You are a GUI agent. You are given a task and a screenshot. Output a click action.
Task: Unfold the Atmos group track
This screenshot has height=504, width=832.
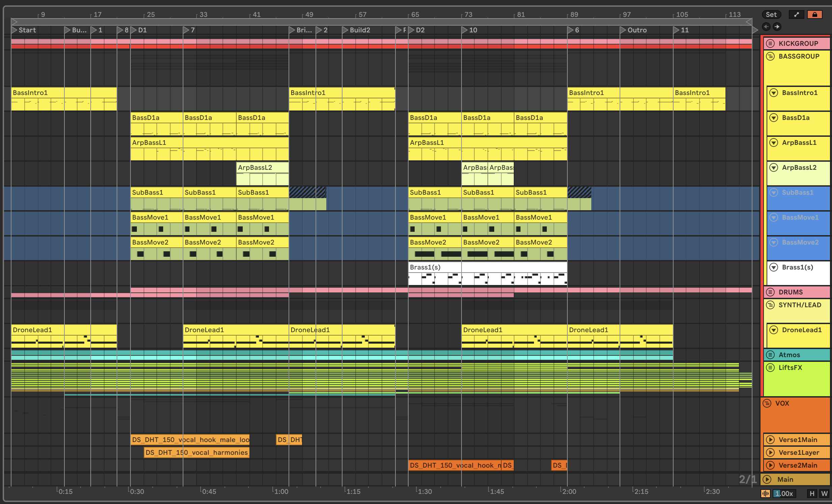pos(770,355)
